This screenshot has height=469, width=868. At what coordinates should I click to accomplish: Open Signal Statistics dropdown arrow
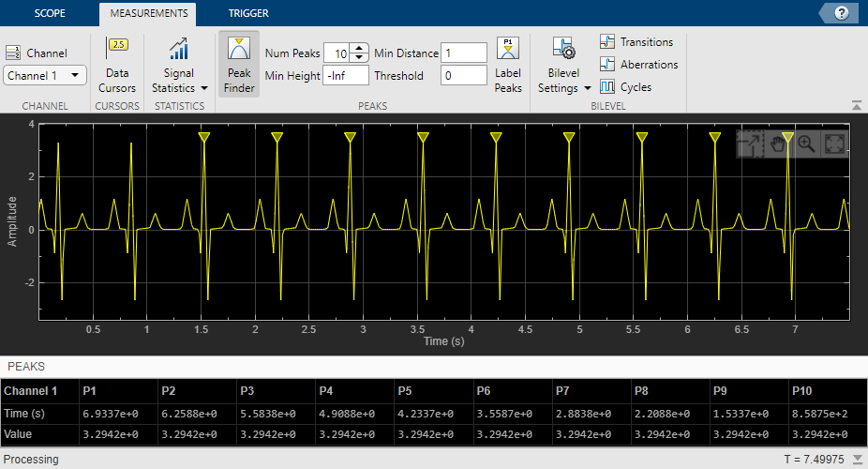click(x=204, y=88)
